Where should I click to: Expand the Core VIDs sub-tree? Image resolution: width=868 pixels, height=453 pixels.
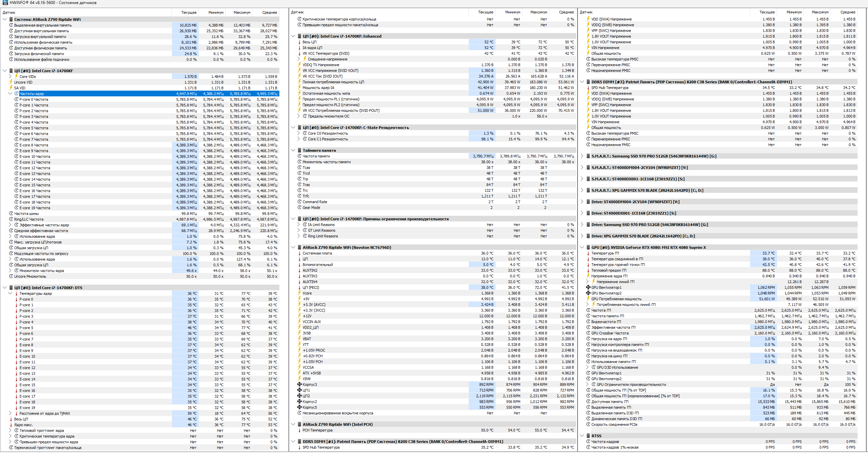click(x=10, y=77)
